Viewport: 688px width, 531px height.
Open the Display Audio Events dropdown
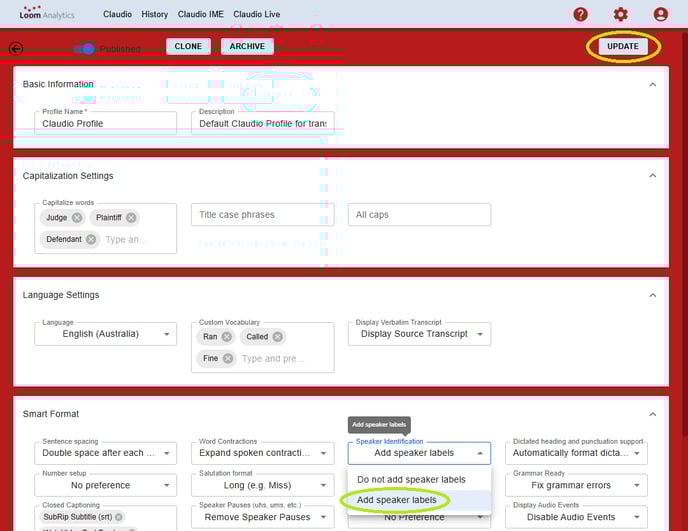click(x=576, y=517)
